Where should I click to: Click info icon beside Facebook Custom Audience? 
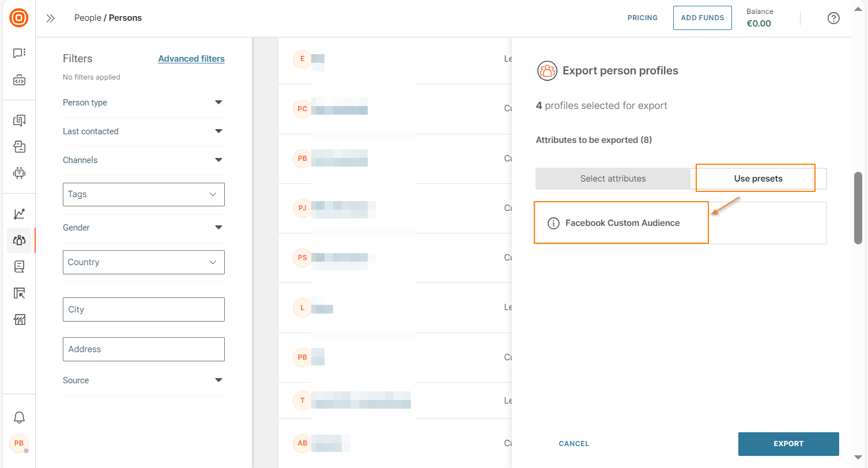553,223
